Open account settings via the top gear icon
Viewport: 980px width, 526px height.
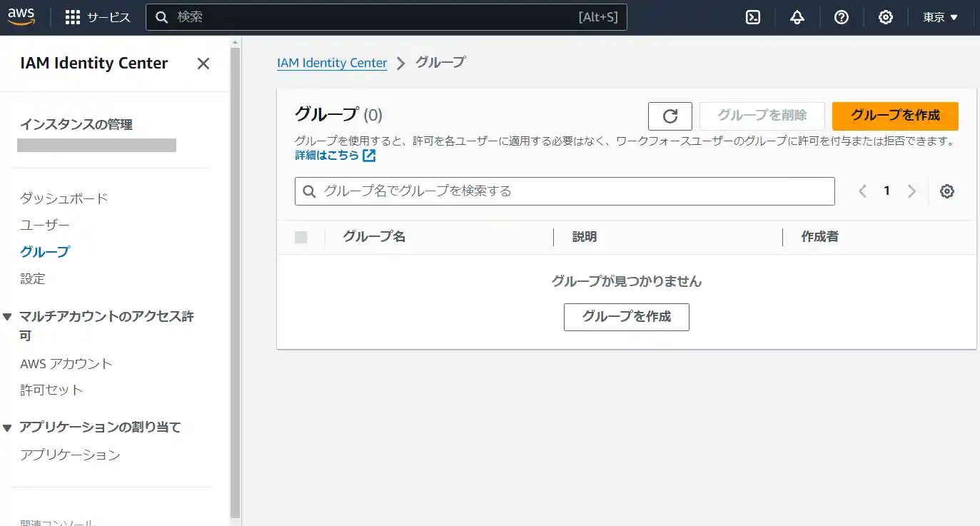pos(886,16)
